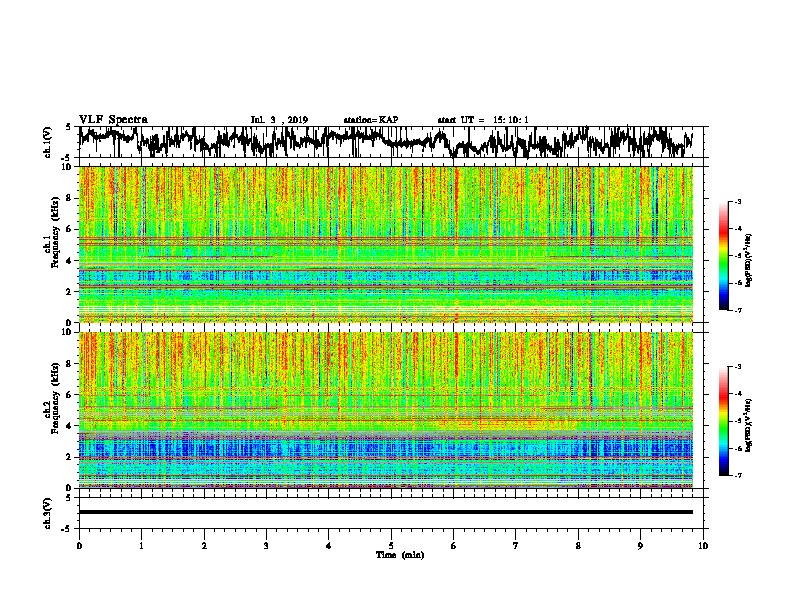Click the "0" tick on the time axis
792x612 pixels.
[79, 546]
